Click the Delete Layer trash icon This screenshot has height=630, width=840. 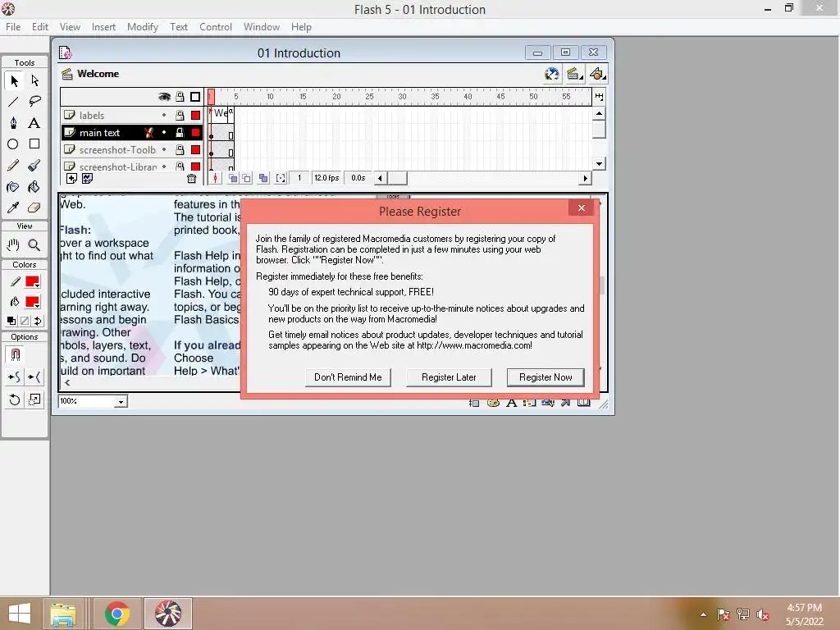coord(191,179)
